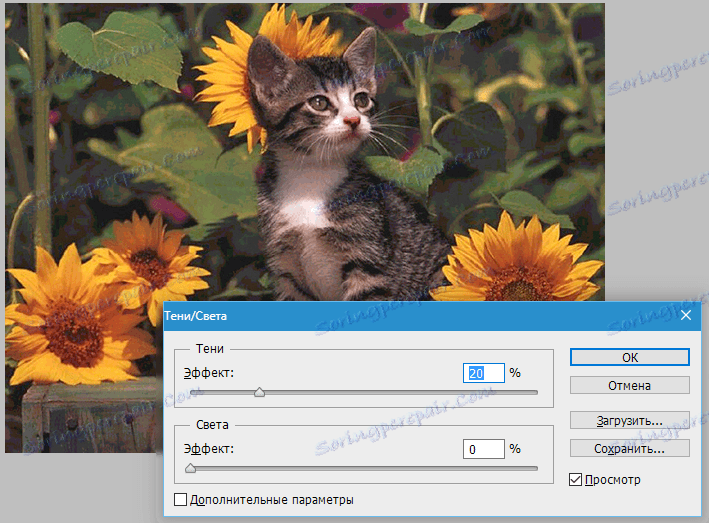Click the Тени/Света dialog title bar
The width and height of the screenshot is (709, 523).
[x=432, y=316]
